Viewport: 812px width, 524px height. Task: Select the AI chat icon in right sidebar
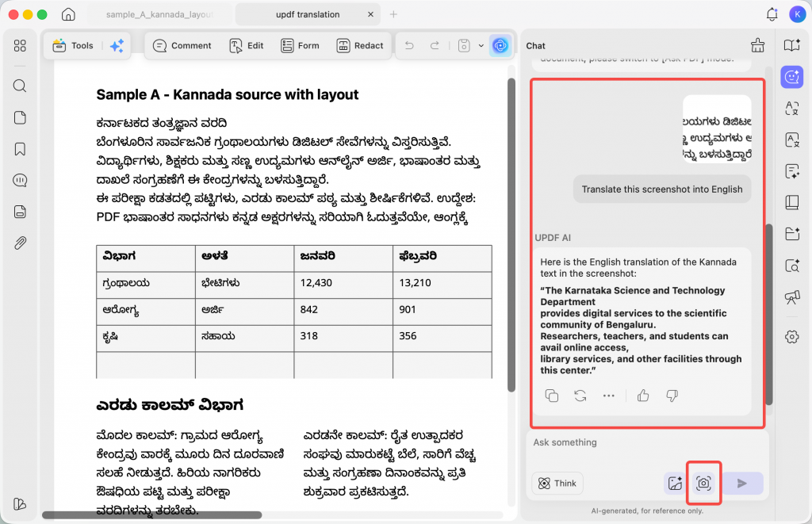pyautogui.click(x=792, y=77)
